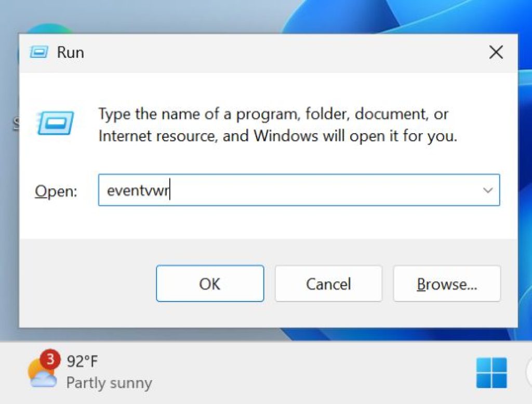Click the Partly sunny weather label
532x404 pixels.
(x=109, y=383)
